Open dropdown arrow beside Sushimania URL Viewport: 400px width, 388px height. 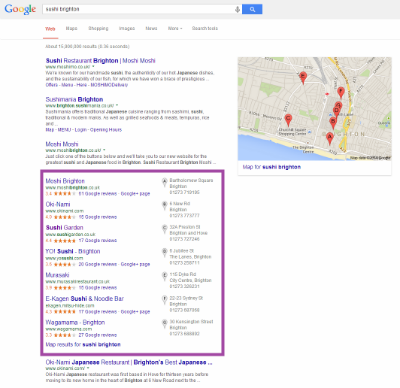tap(117, 106)
